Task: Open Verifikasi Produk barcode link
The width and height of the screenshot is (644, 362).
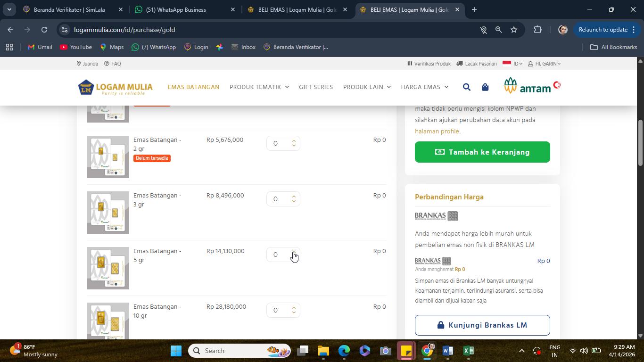Action: click(x=429, y=64)
